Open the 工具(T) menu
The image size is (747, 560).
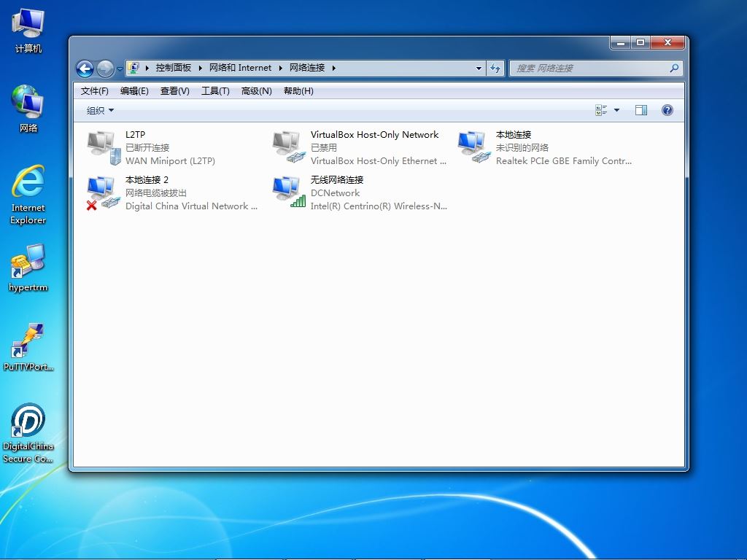215,91
